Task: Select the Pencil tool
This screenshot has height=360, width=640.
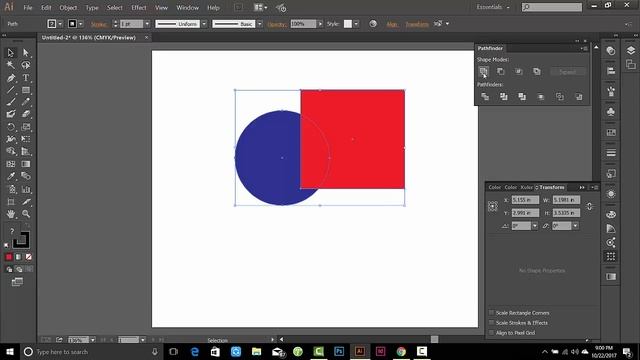Action: pyautogui.click(x=26, y=102)
